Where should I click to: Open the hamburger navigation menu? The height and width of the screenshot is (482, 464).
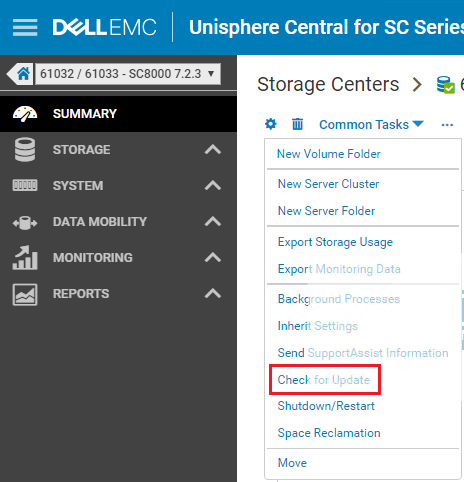[x=25, y=27]
